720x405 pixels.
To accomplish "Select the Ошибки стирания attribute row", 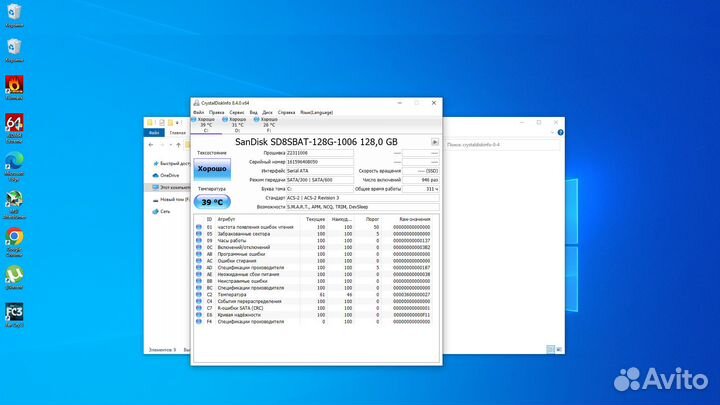I will pos(314,261).
